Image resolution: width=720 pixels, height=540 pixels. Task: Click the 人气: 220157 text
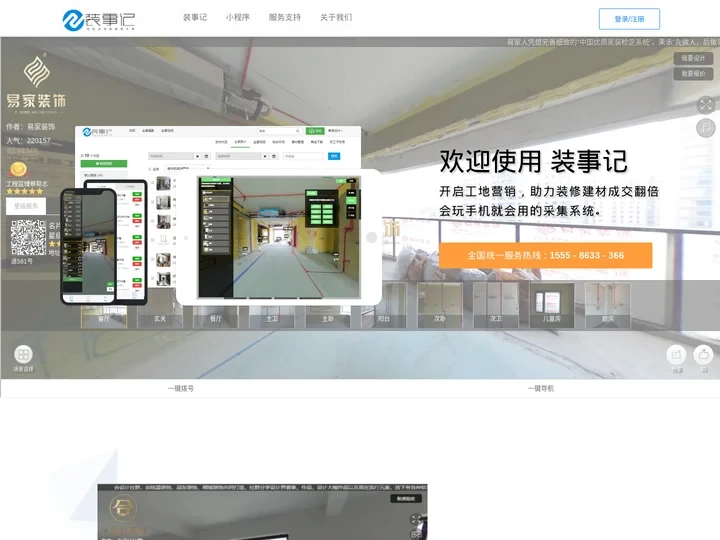click(x=28, y=141)
